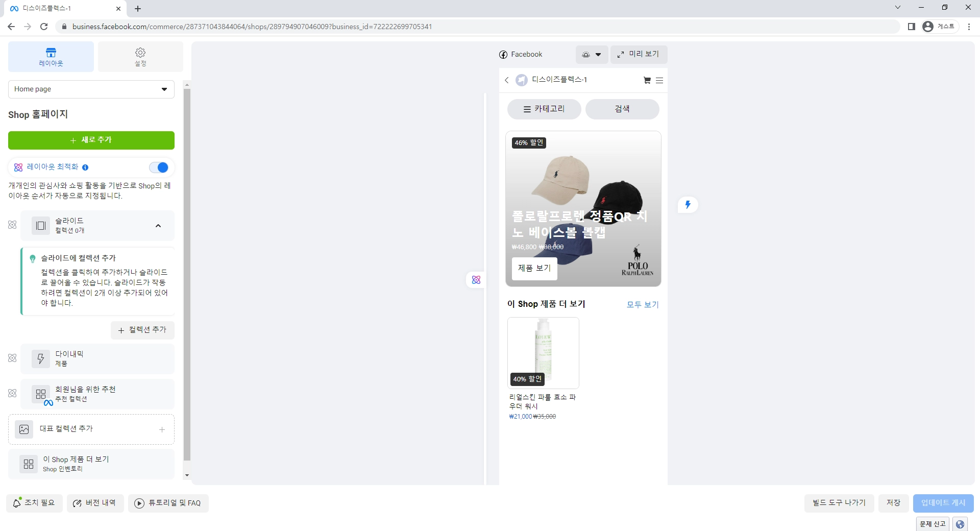Viewport: 980px width, 531px height.
Task: Click the 회원님을 위한 추천 grid icon
Action: [x=41, y=394]
